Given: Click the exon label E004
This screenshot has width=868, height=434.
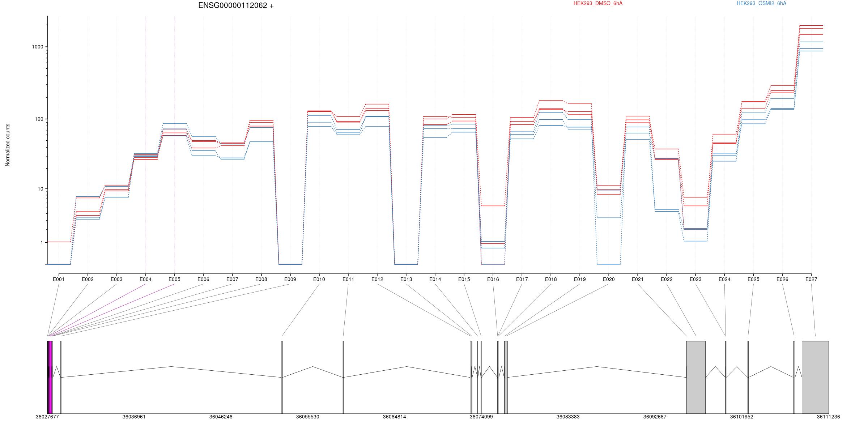Looking at the screenshot, I should click(145, 279).
